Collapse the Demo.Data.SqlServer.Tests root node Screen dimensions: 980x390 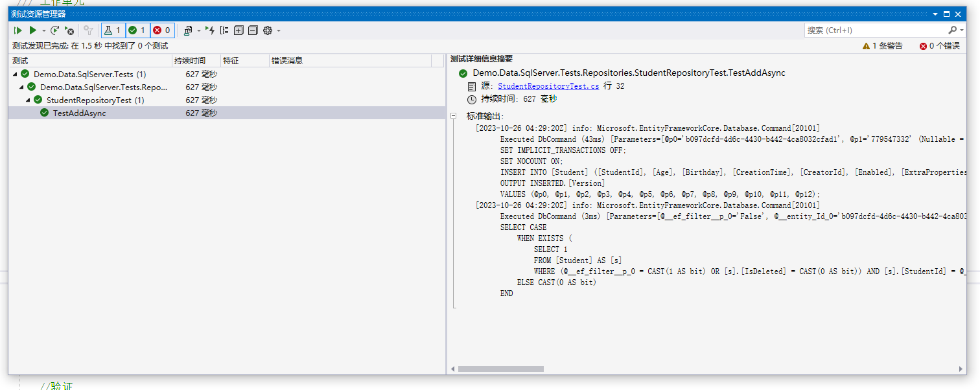(16, 75)
